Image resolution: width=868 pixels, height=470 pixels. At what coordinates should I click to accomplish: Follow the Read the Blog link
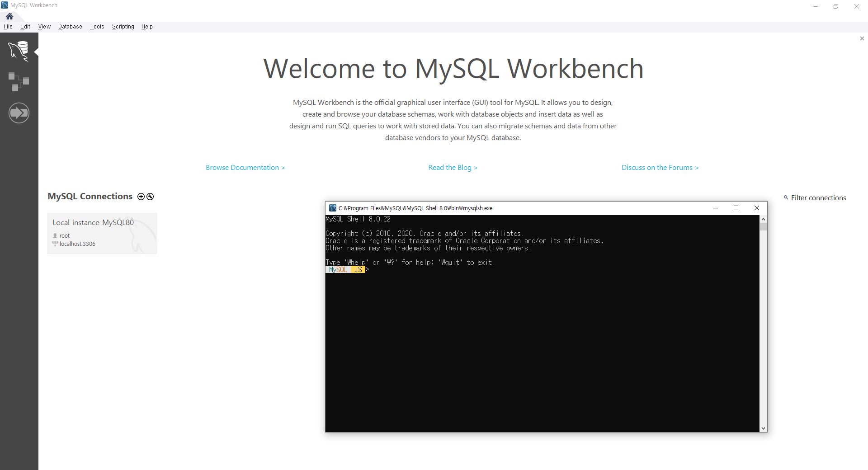pos(453,168)
